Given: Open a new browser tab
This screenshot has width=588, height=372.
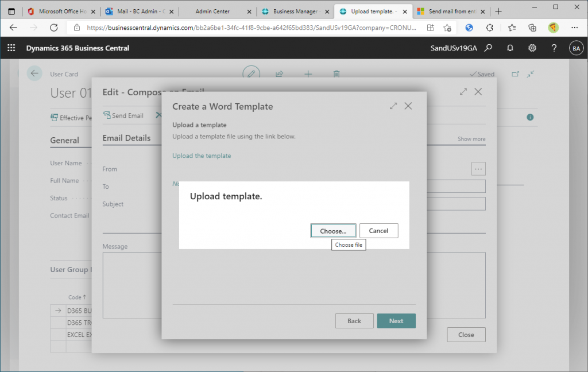Looking at the screenshot, I should [498, 11].
